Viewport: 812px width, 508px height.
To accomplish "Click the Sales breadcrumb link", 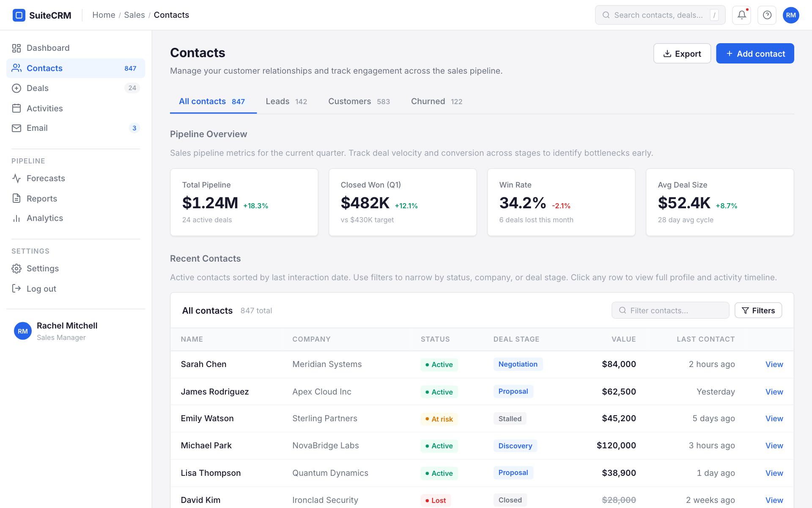I will coord(134,15).
